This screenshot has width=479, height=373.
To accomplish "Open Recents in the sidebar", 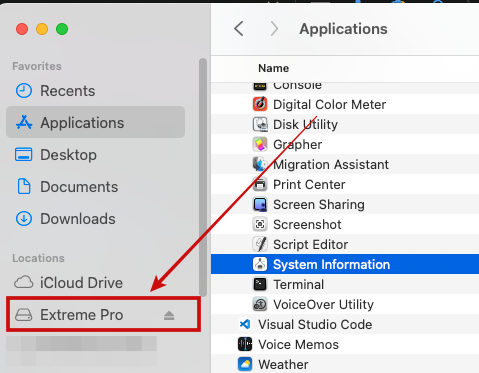I will click(68, 91).
